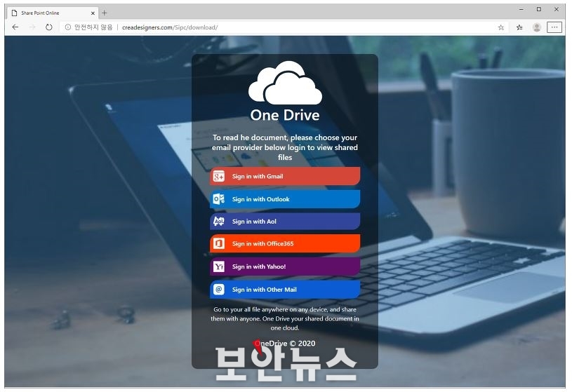Viewport: 572px width, 392px height.
Task: Click Sign in with Yahoo! button
Action: [285, 266]
